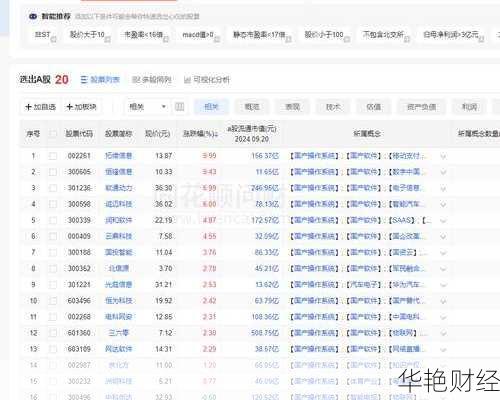This screenshot has width=500, height=400.
Task: Sort by the 涨跌幅(%) sort arrow
Action: pos(216,134)
